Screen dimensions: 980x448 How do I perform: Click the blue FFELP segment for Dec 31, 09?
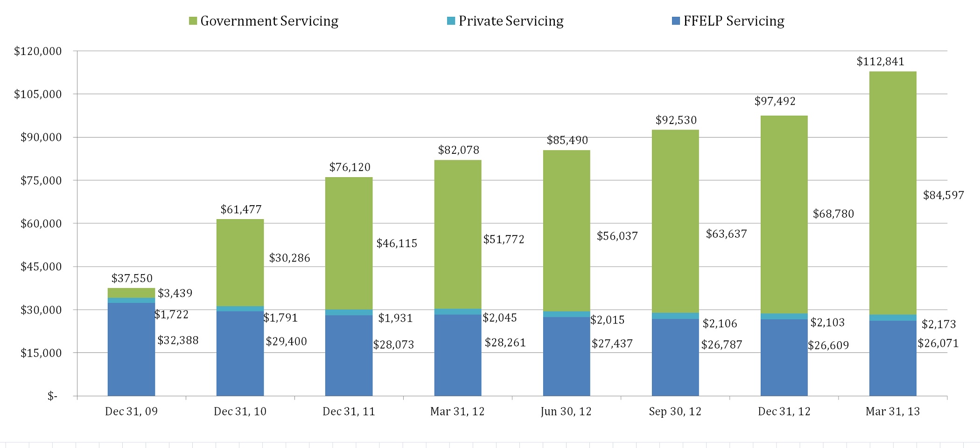pos(131,350)
